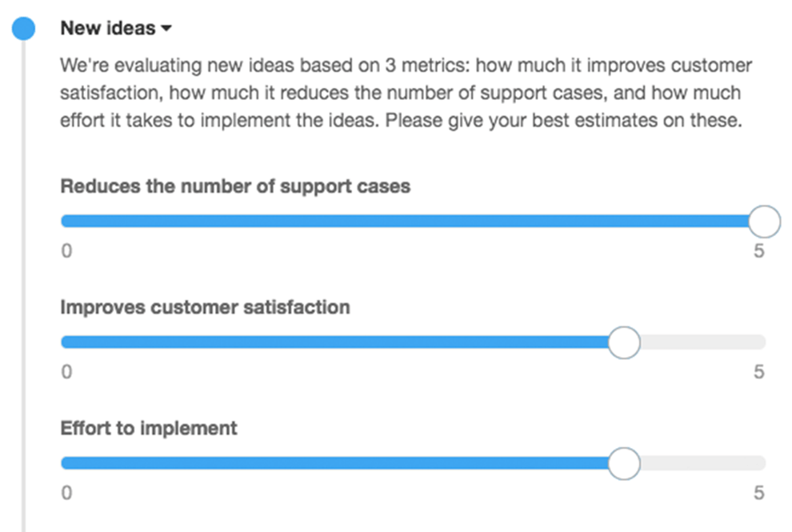Click the customer satisfaction slider handle
The image size is (792, 532).
click(624, 342)
